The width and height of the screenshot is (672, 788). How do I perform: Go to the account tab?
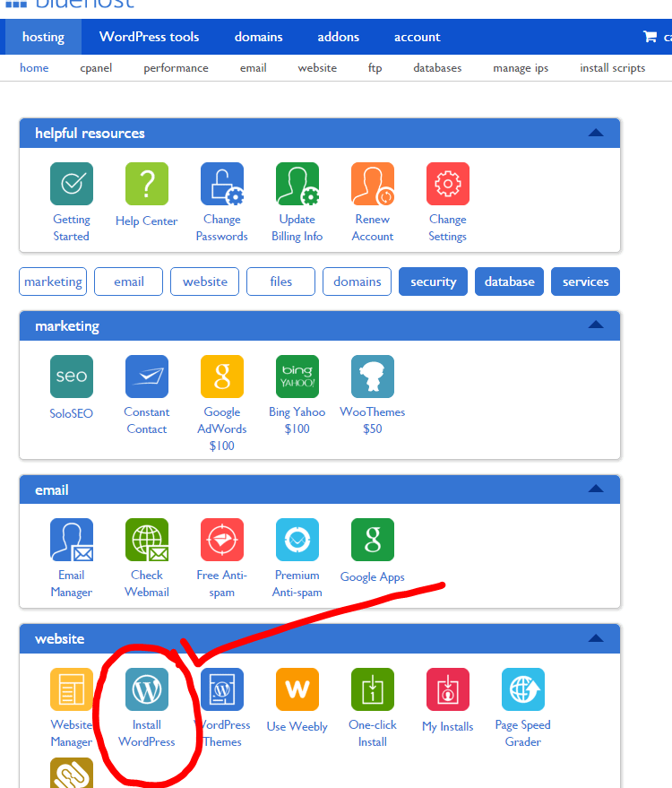coord(417,37)
